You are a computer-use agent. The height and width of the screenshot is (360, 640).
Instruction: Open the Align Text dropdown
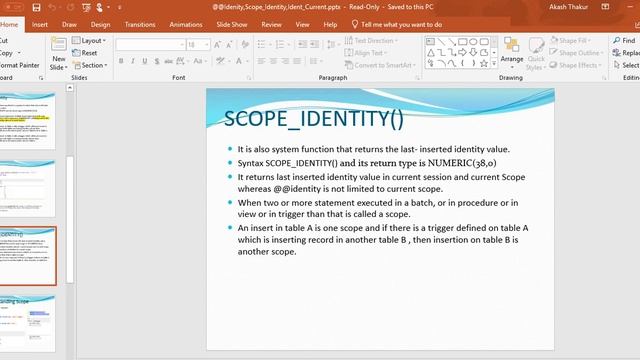(x=366, y=53)
